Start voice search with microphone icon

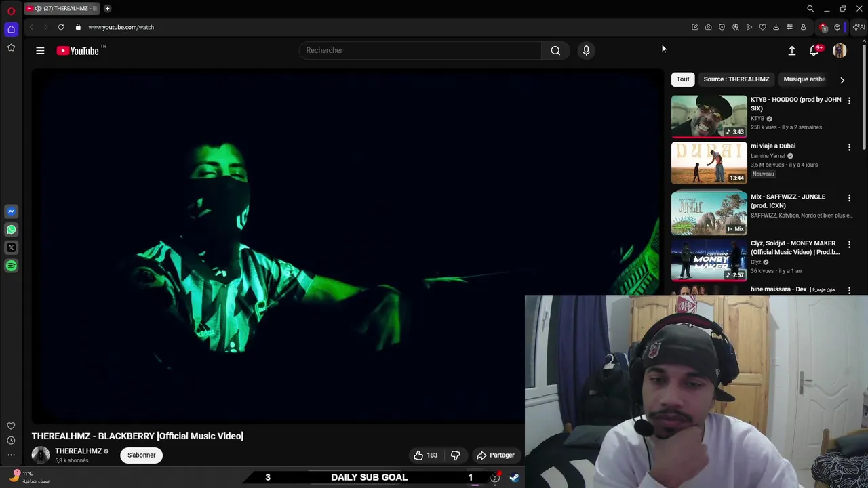587,50
